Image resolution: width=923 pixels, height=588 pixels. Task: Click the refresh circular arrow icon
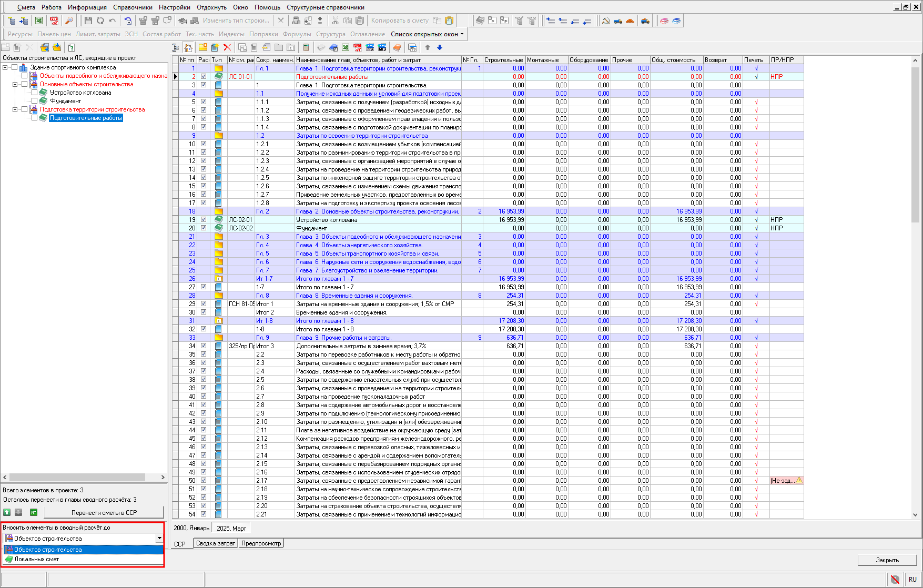pos(100,21)
